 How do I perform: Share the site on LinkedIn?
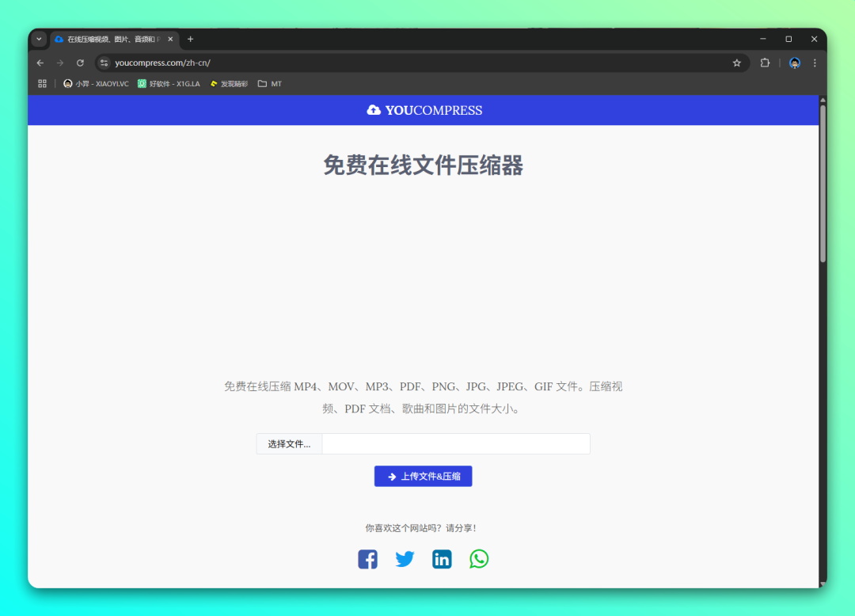(442, 559)
